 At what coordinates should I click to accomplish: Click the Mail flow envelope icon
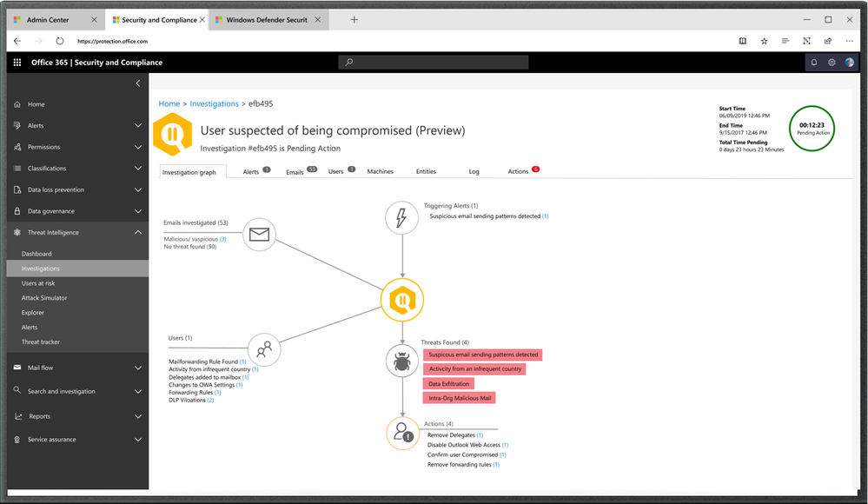point(17,368)
